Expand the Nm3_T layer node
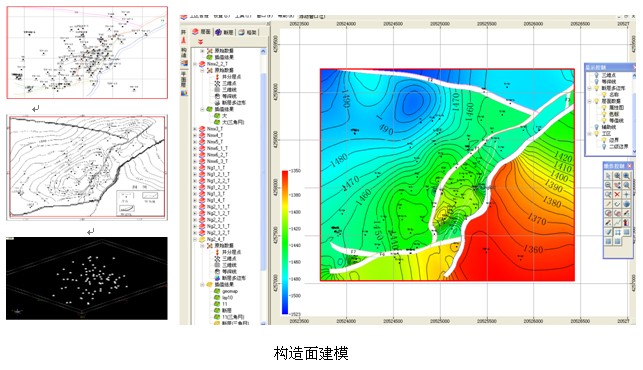This screenshot has height=370, width=643. coord(195,129)
